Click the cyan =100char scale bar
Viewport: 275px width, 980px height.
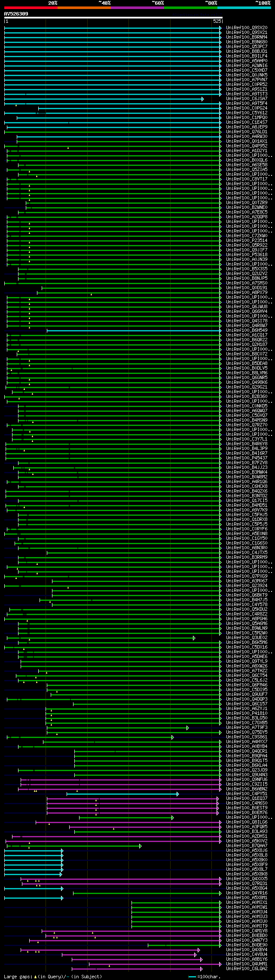[x=192, y=977]
